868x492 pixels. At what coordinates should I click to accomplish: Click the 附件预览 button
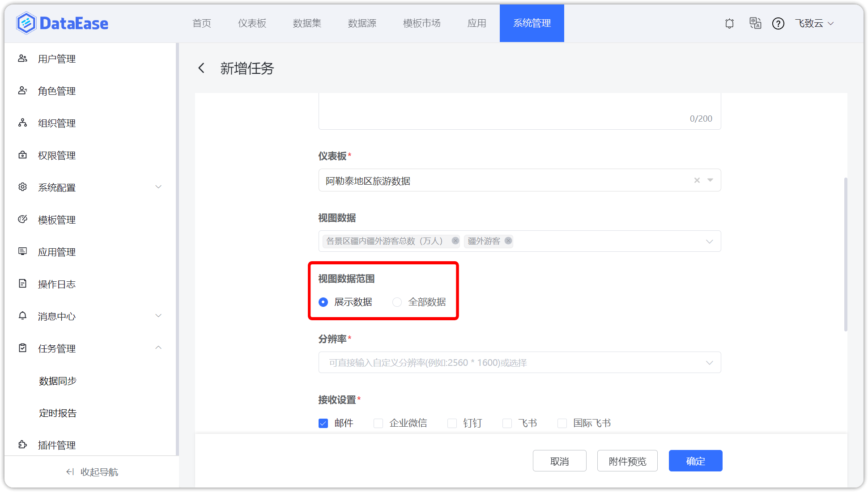(627, 461)
